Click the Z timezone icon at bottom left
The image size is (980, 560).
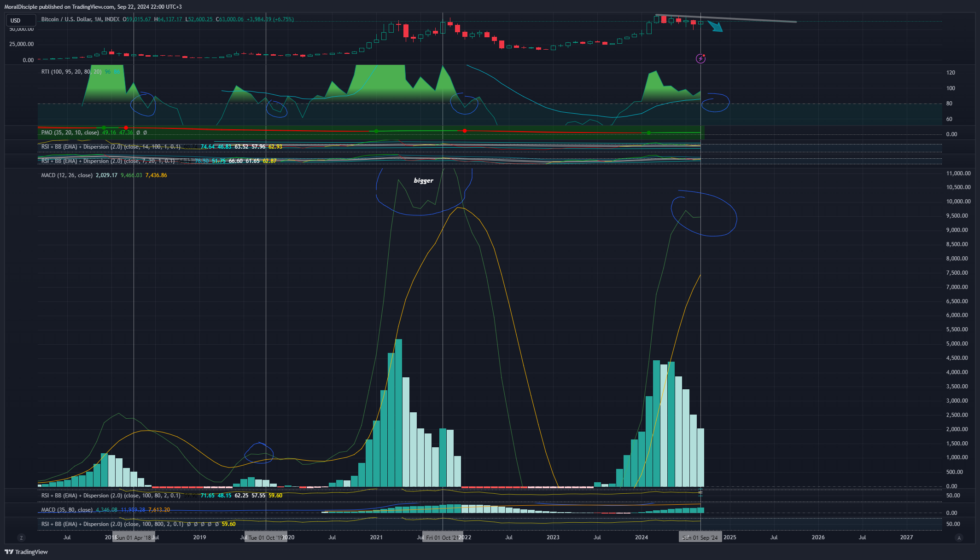point(21,537)
